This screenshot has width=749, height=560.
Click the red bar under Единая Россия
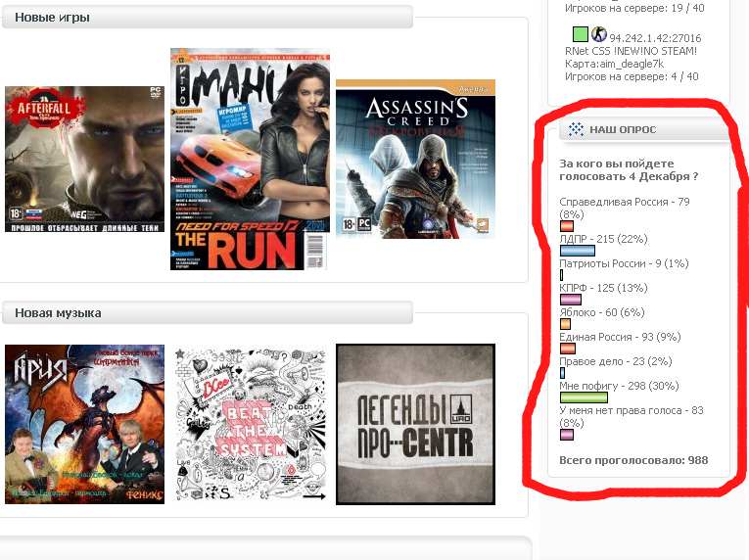point(568,349)
